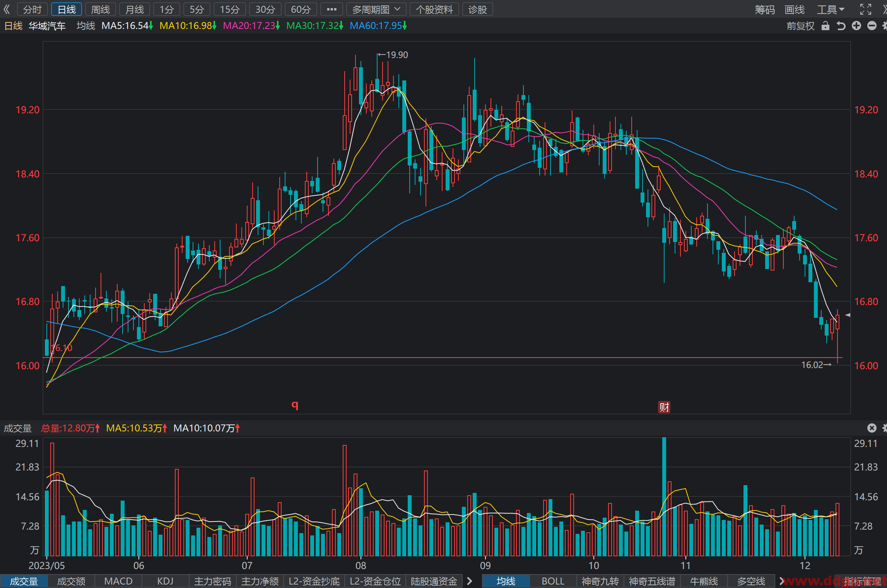Zoom out with the minus circle icon
The image size is (887, 588).
pos(872,26)
